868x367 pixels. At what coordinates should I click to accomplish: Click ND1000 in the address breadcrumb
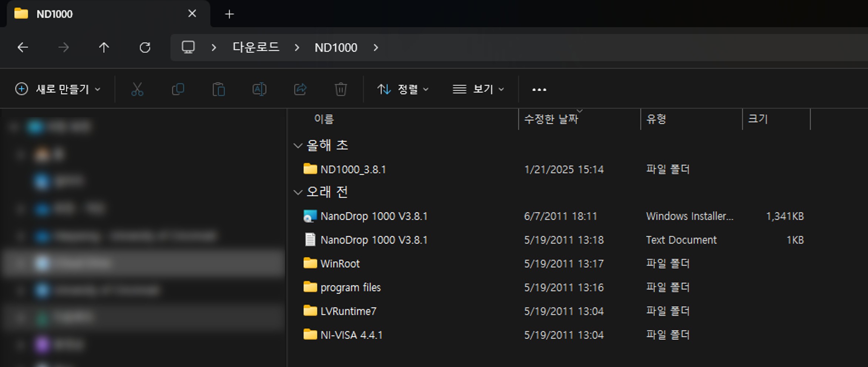tap(336, 47)
